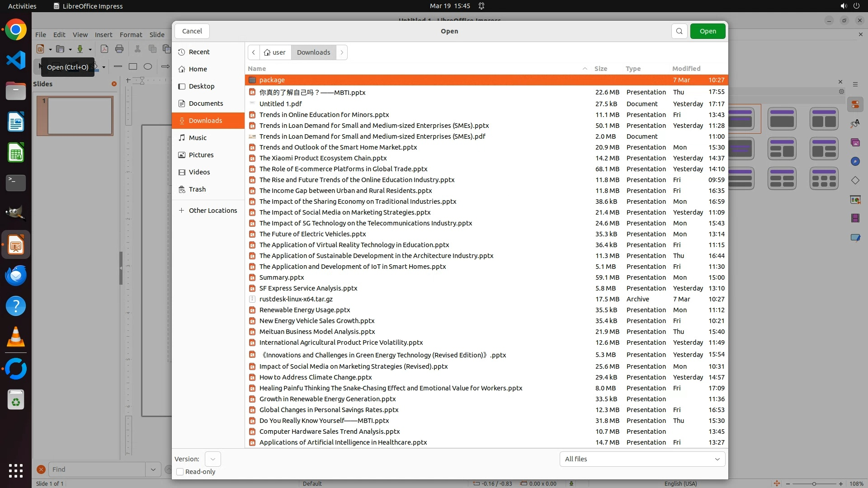
Task: Select Downloads in the places sidebar
Action: (205, 121)
